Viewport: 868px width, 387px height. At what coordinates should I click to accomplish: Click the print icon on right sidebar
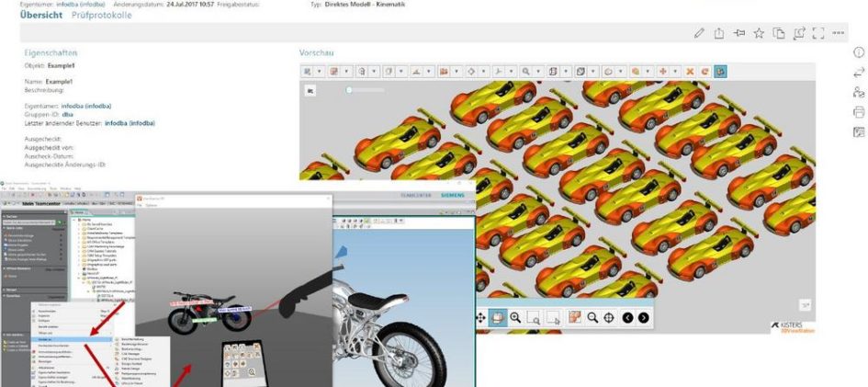coord(859,112)
